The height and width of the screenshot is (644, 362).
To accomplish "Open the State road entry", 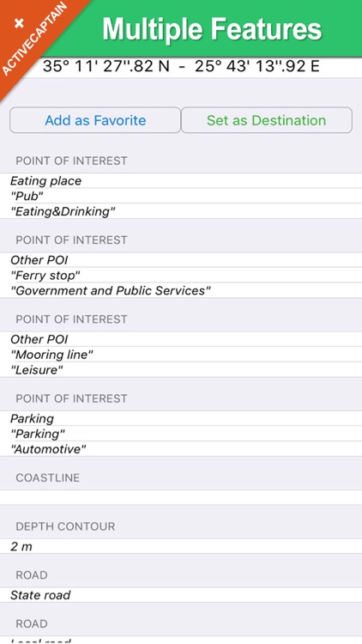I will [181, 595].
